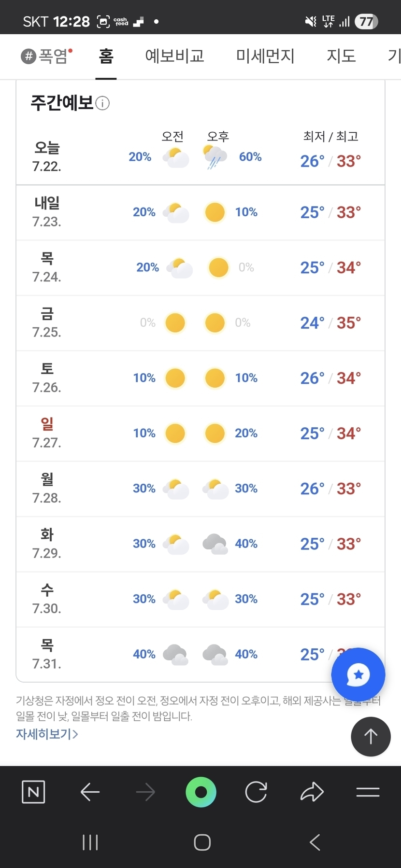Go to the 지도 tab

(x=341, y=56)
